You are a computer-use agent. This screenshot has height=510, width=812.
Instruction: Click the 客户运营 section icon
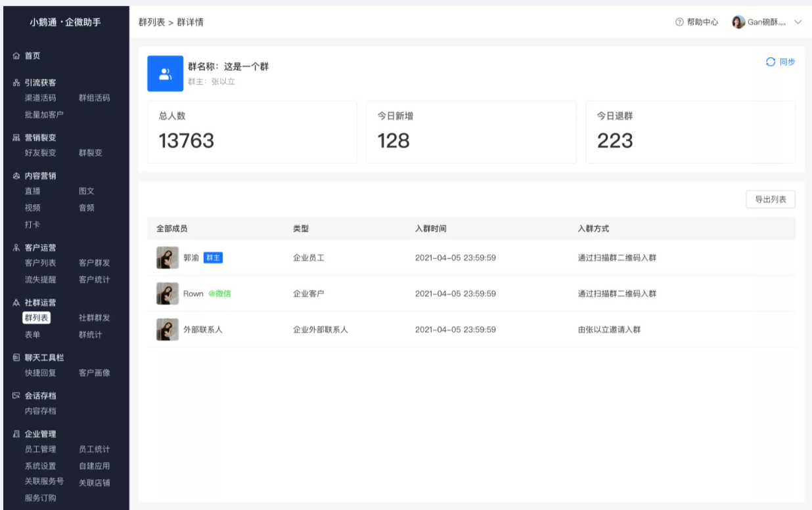pos(16,248)
